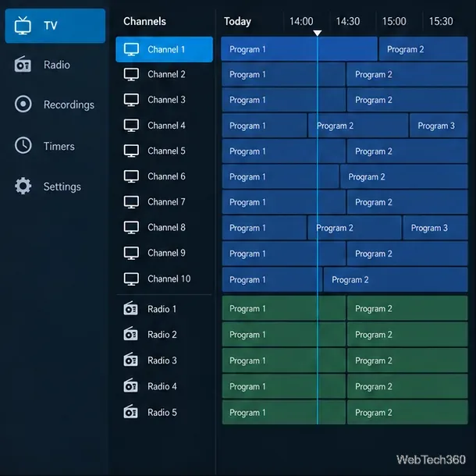Select Program 2 on Channel 7
This screenshot has width=476, height=476.
pyautogui.click(x=407, y=202)
